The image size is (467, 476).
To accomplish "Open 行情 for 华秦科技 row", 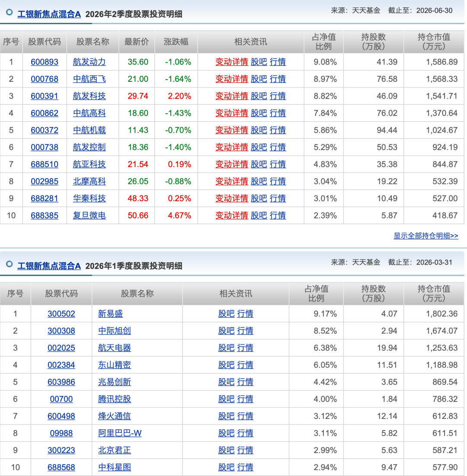I will point(278,198).
